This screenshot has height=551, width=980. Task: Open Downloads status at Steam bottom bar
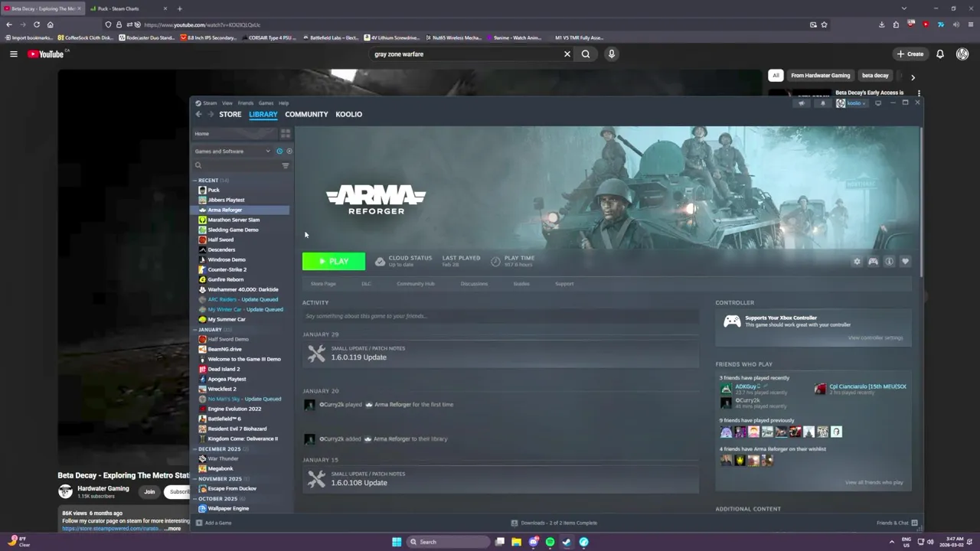(x=554, y=523)
